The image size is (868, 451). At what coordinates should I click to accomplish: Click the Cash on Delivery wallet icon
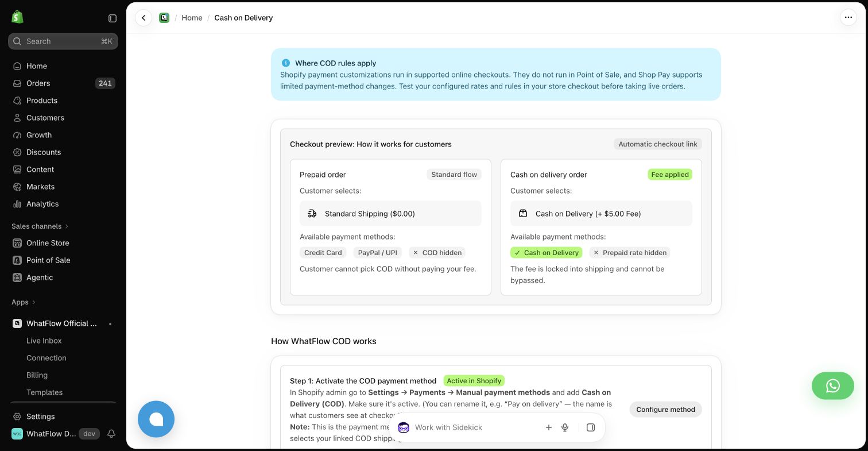523,214
